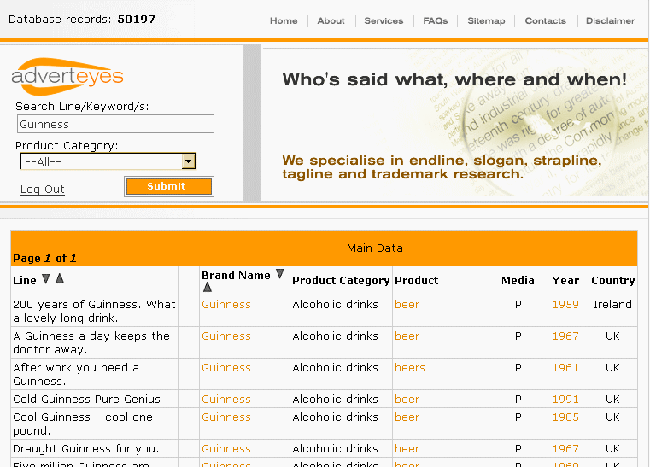
Task: Click beer product in doctor away row
Action: coord(407,336)
